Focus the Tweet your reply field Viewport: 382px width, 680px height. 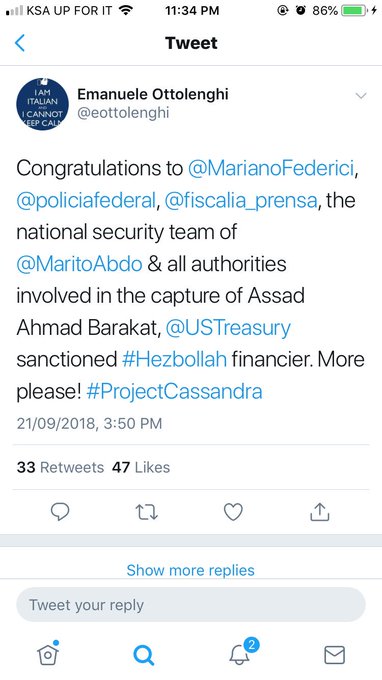coord(191,605)
